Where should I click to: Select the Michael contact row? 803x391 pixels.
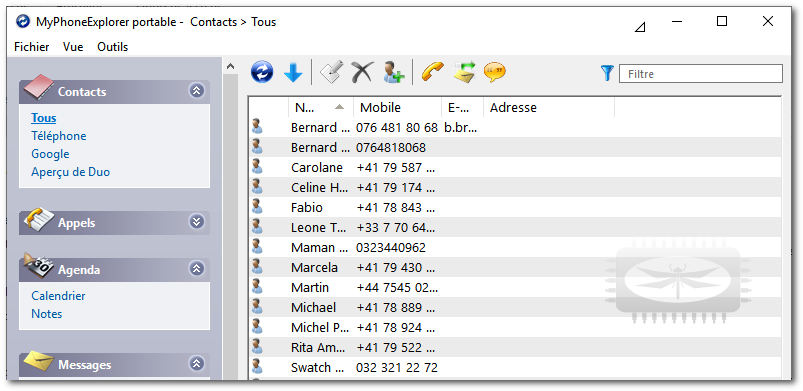coord(515,307)
